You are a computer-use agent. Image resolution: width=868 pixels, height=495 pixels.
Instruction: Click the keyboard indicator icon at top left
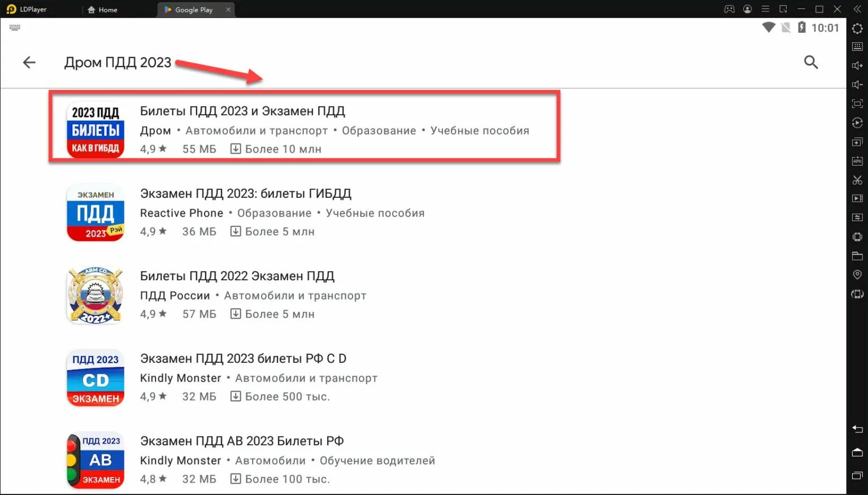click(15, 27)
